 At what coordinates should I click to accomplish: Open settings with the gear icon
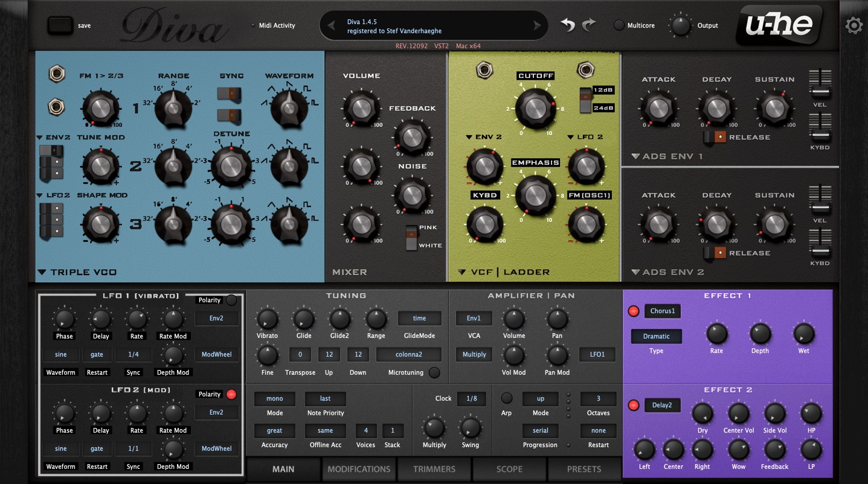854,25
